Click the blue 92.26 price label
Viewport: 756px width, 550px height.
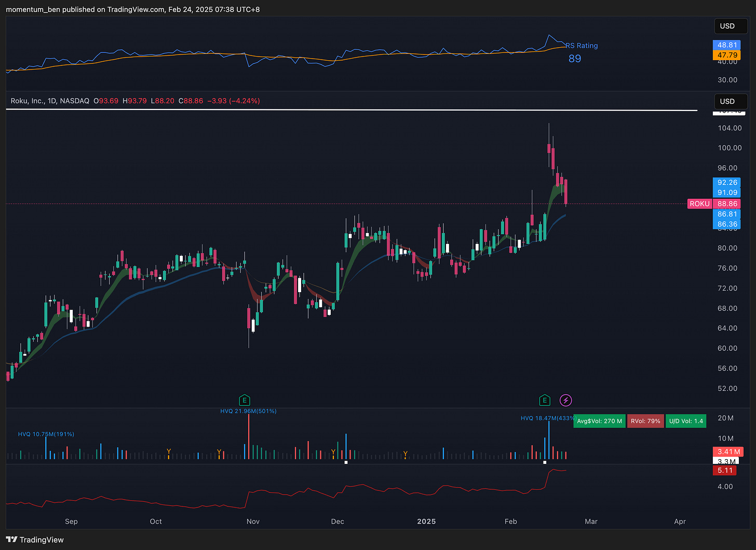click(727, 182)
